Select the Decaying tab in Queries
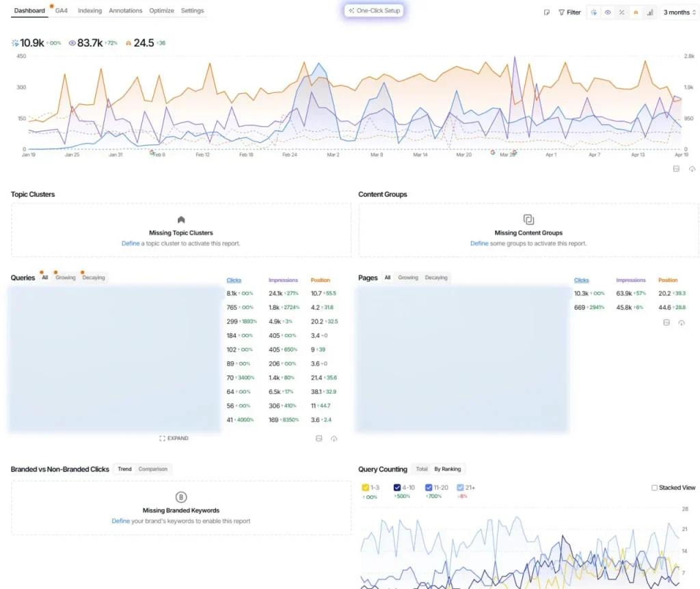This screenshot has height=589, width=700. pos(94,278)
